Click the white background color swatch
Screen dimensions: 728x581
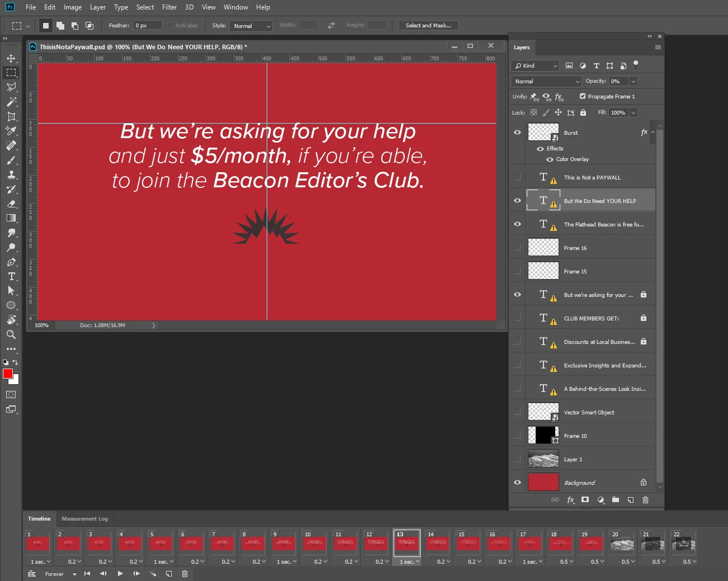tap(15, 380)
